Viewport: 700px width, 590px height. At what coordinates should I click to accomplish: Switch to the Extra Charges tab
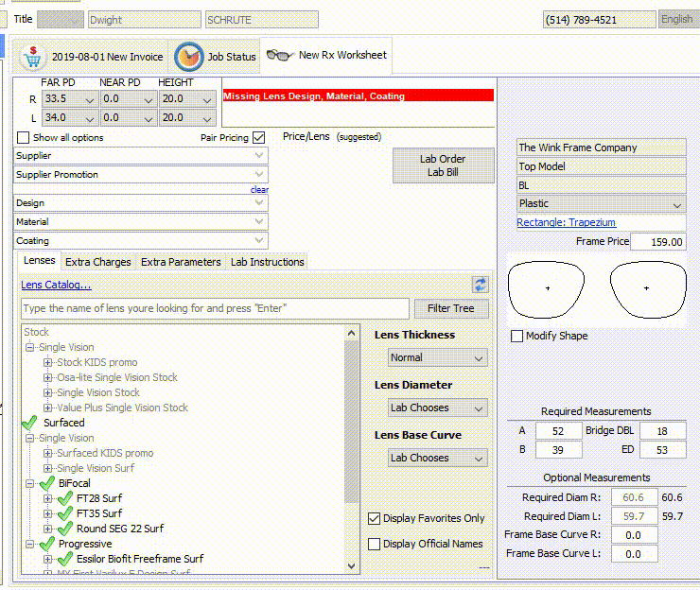tap(98, 262)
